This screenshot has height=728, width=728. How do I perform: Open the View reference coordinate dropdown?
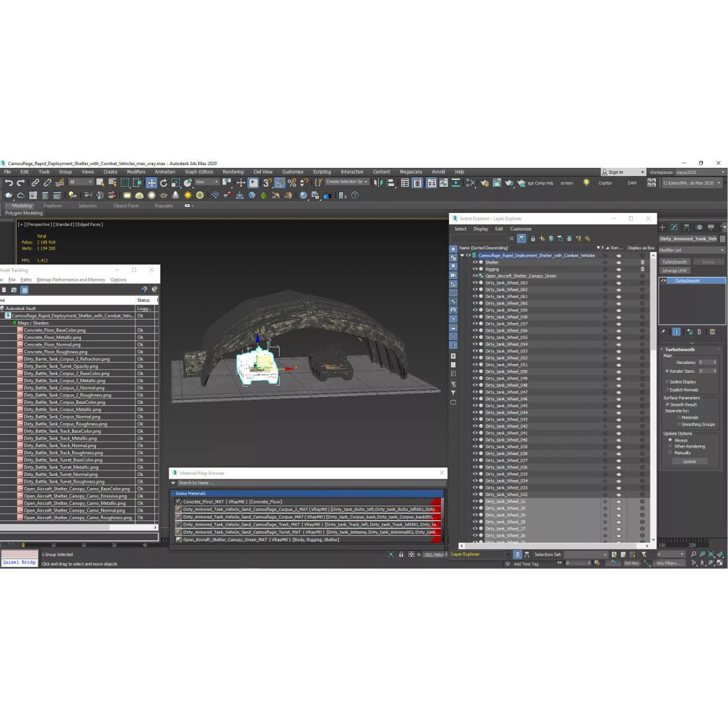pos(207,181)
